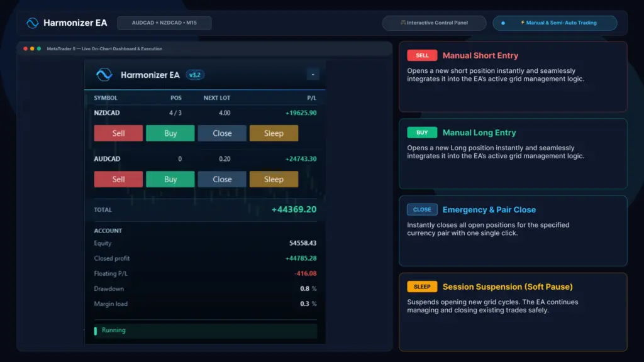Click the yellow macOS window dot
644x362 pixels.
tap(32, 48)
